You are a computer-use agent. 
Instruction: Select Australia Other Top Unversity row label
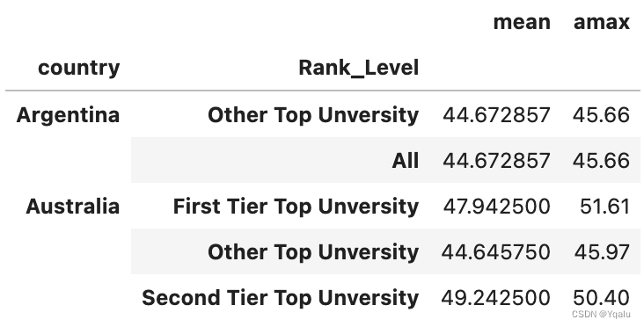click(x=313, y=252)
